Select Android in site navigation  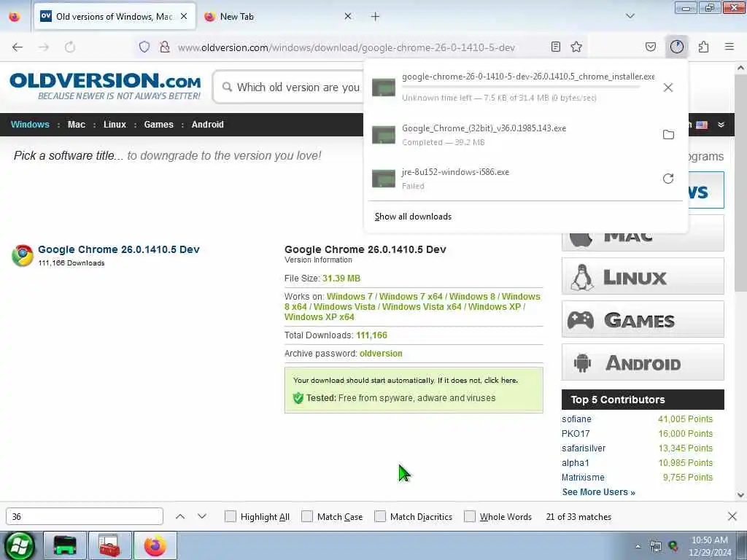(x=207, y=124)
